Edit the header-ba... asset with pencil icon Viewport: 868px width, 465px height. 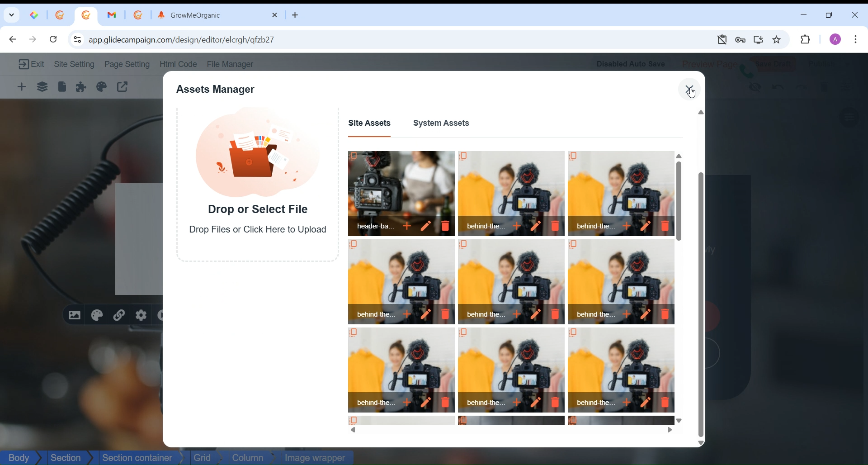(x=426, y=226)
